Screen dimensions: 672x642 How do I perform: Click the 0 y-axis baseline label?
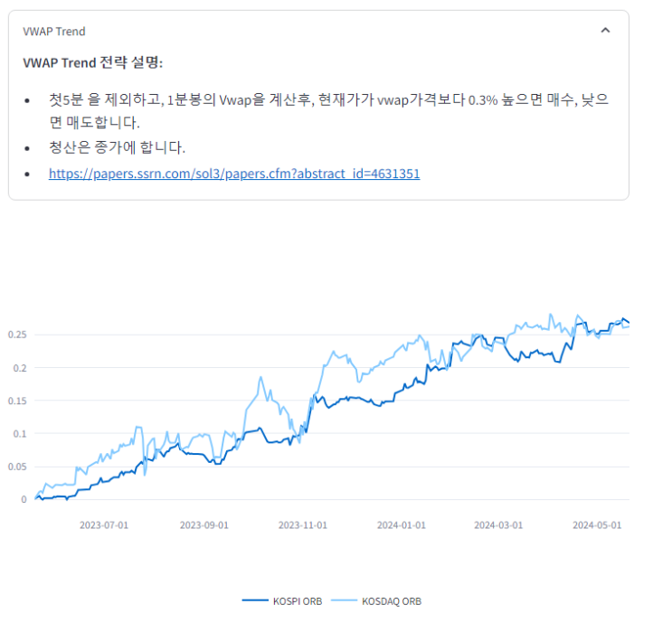[x=24, y=499]
